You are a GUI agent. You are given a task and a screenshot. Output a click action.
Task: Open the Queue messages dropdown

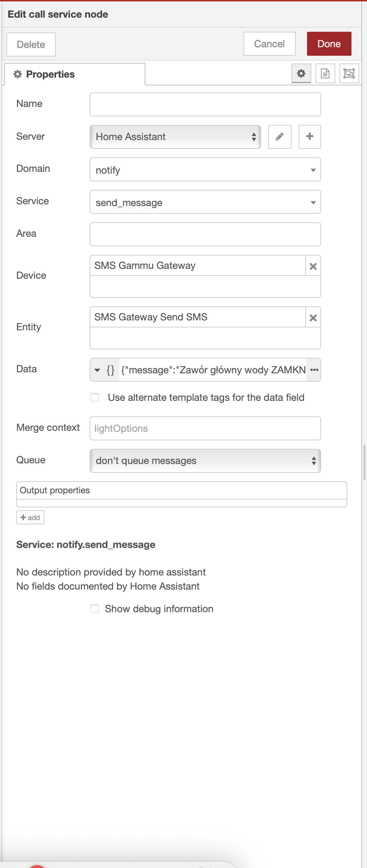[205, 461]
